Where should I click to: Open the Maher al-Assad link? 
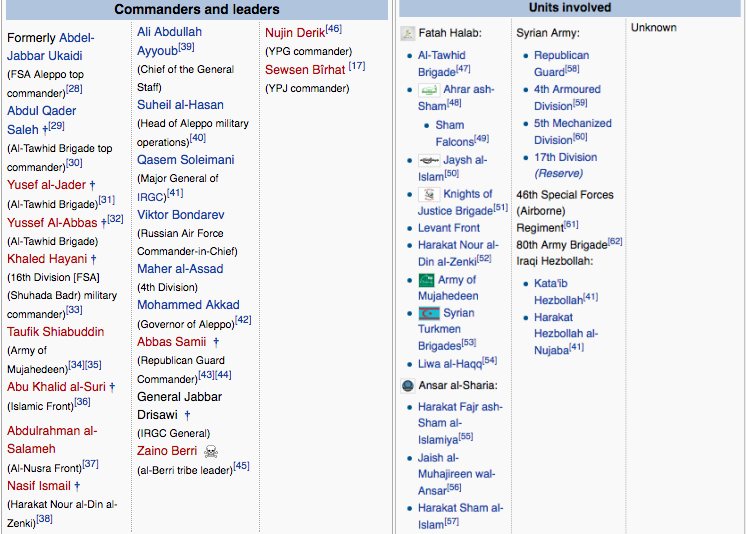[x=180, y=269]
